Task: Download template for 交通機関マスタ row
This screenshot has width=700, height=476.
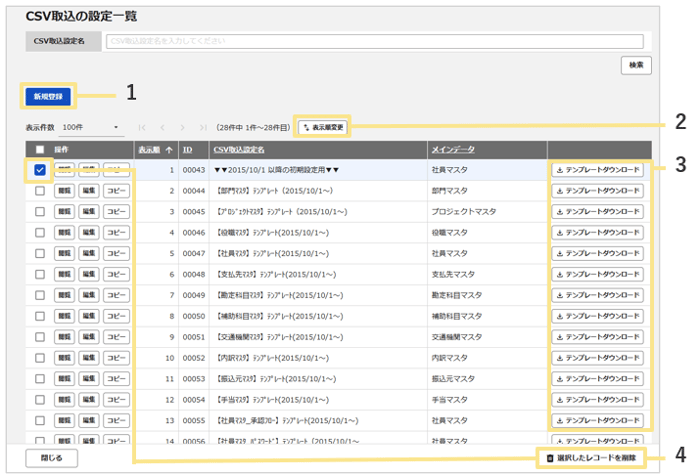Action: click(x=597, y=337)
